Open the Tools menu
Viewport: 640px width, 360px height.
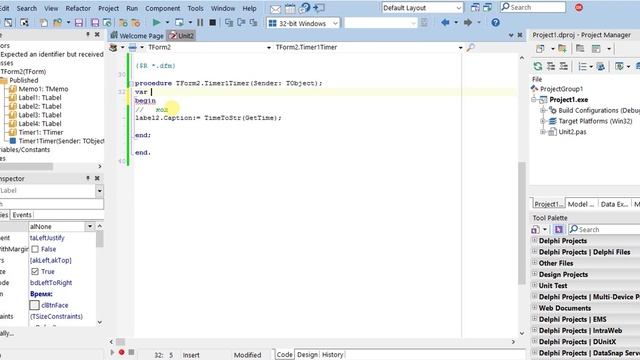pyautogui.click(x=196, y=8)
